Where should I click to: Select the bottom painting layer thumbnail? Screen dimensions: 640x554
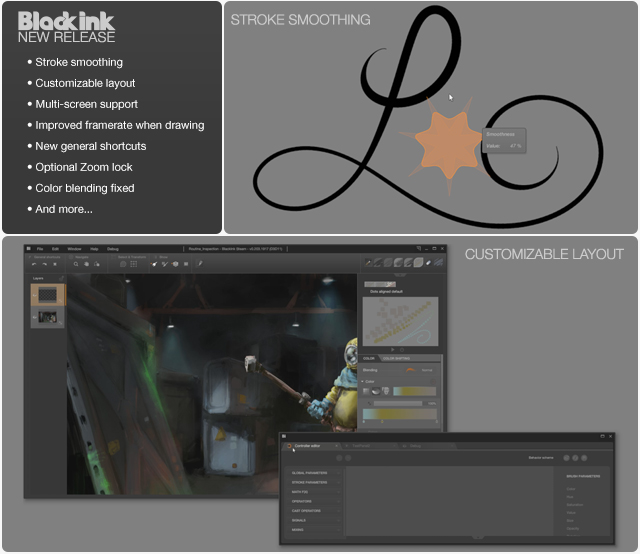[47, 317]
